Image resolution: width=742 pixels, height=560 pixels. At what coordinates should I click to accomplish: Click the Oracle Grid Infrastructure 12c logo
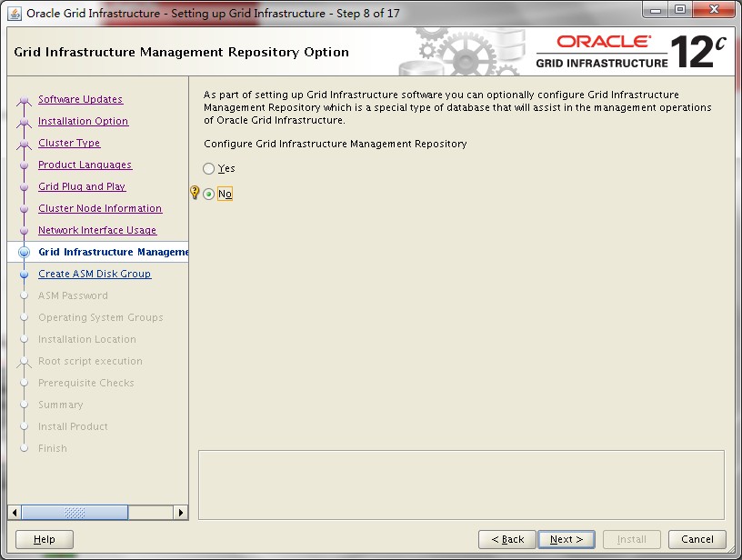630,51
